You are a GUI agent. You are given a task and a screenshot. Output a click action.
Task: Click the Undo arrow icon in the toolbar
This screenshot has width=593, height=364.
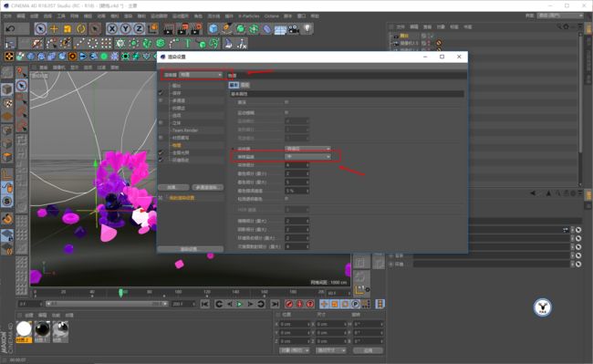click(11, 28)
